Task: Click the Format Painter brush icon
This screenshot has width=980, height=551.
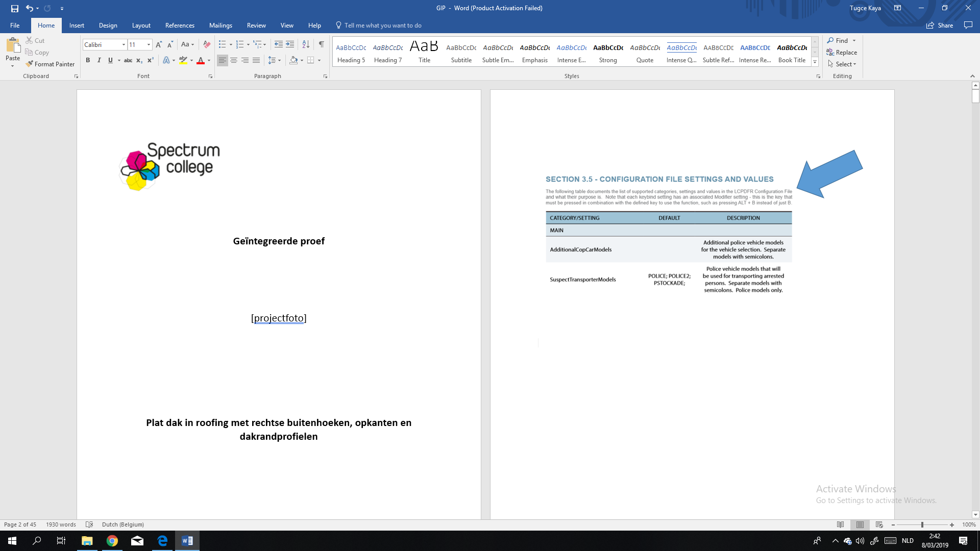Action: click(30, 64)
